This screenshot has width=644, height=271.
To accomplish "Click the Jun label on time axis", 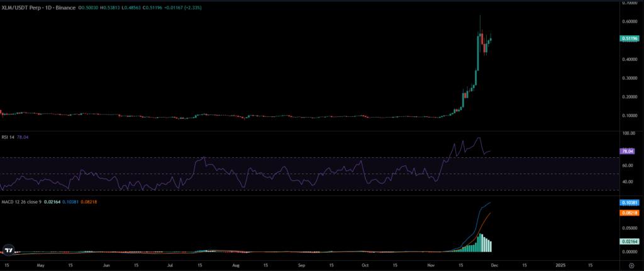I will 106,265.
